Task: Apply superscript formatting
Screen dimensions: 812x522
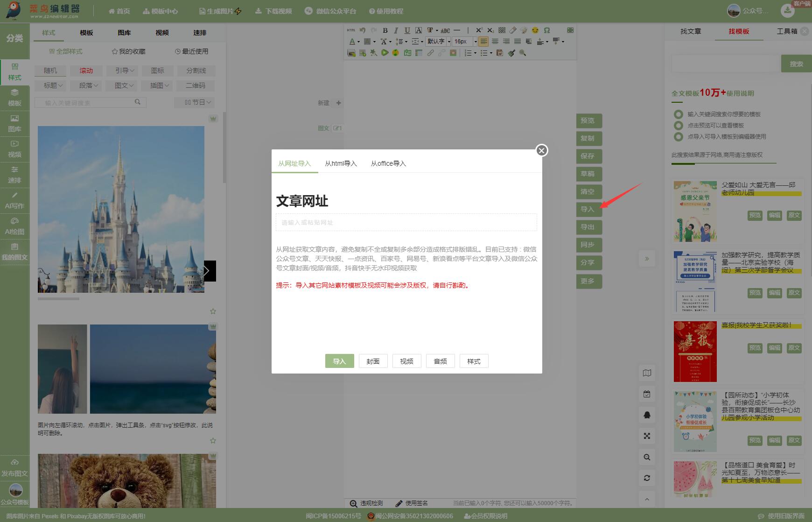Action: pos(479,30)
